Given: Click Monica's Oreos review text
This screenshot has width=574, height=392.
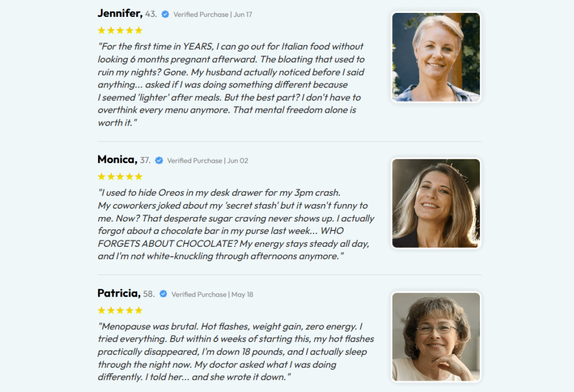Looking at the screenshot, I should [x=236, y=224].
